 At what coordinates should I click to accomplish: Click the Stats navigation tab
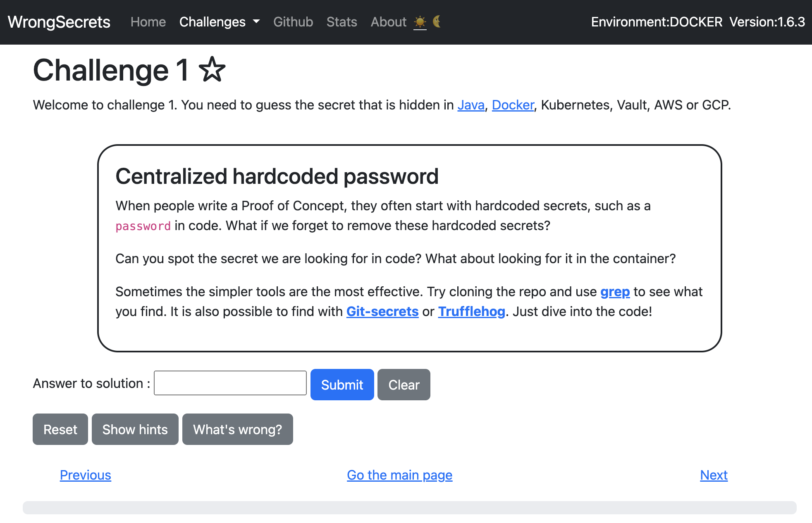(342, 22)
